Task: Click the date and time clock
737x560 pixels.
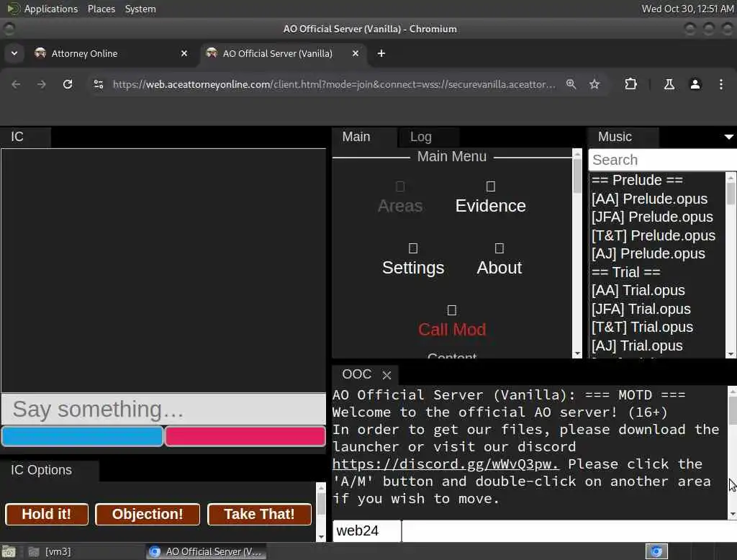Action: [x=687, y=9]
